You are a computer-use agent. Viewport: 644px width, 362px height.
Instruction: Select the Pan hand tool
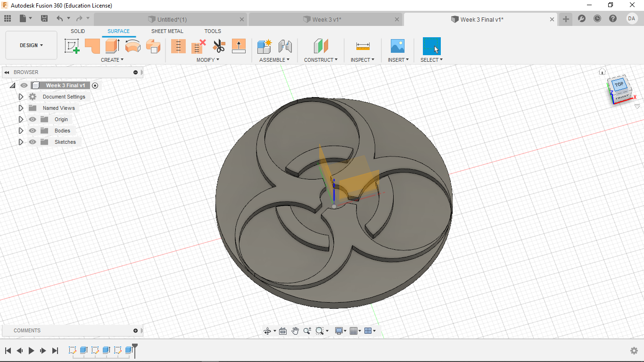[x=295, y=331]
